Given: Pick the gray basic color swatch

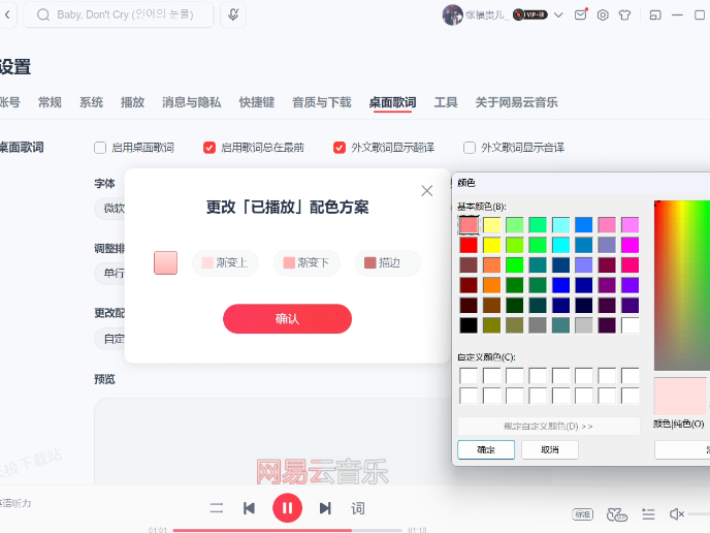Looking at the screenshot, I should click(537, 325).
